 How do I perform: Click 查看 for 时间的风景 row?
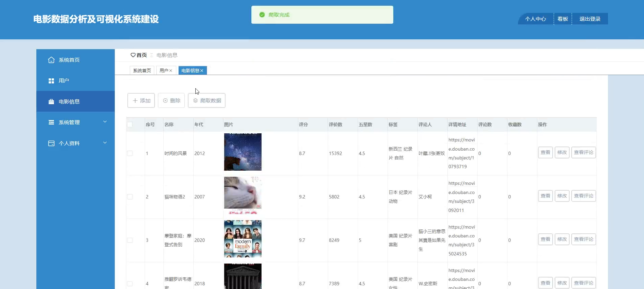(x=545, y=153)
